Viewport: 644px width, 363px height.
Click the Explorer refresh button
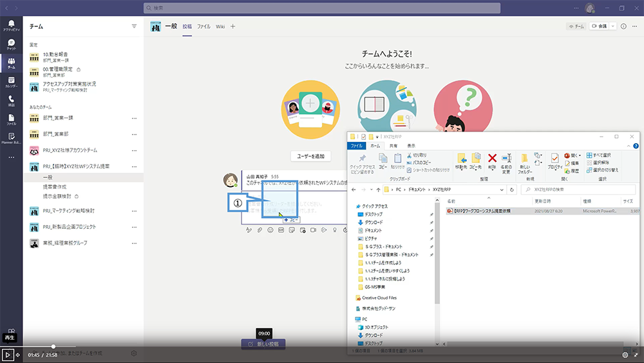click(x=512, y=190)
